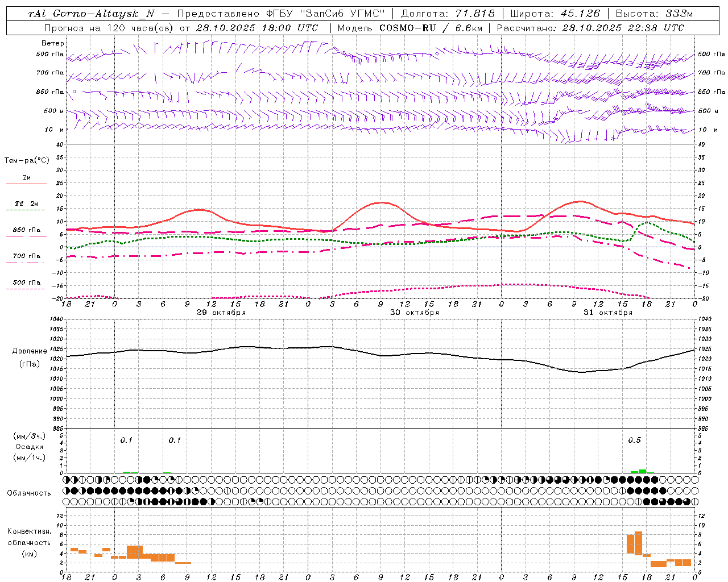Click the Облачность label

click(29, 493)
